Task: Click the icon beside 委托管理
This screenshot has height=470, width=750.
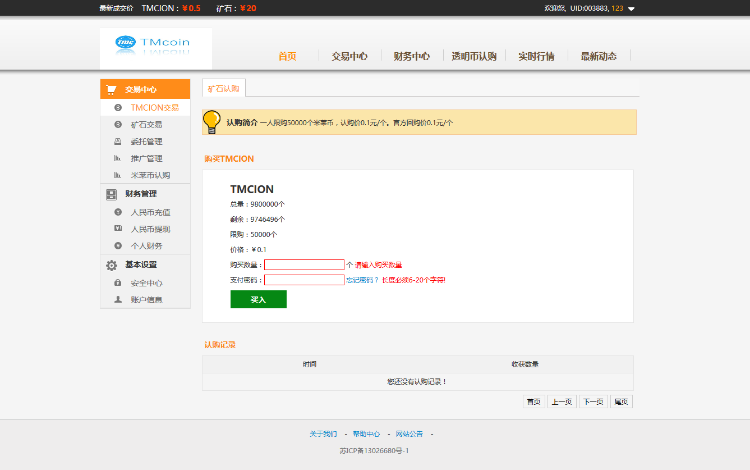Action: 118,142
